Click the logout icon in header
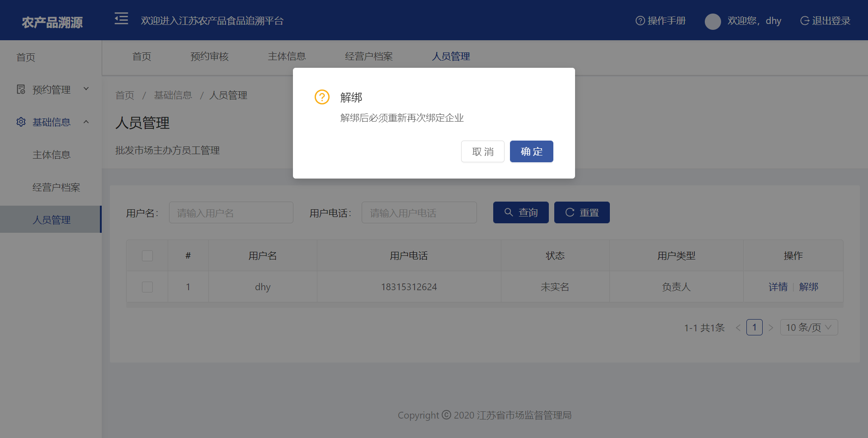 point(804,21)
